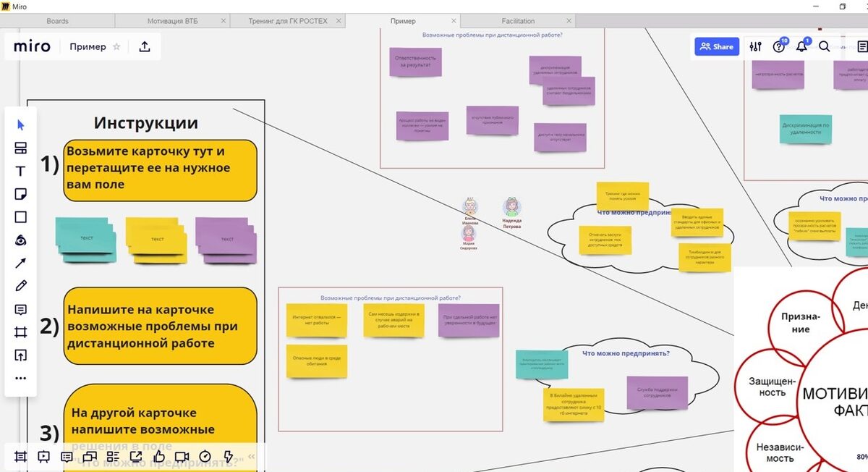Switch to the Facilitation tab

coord(518,21)
